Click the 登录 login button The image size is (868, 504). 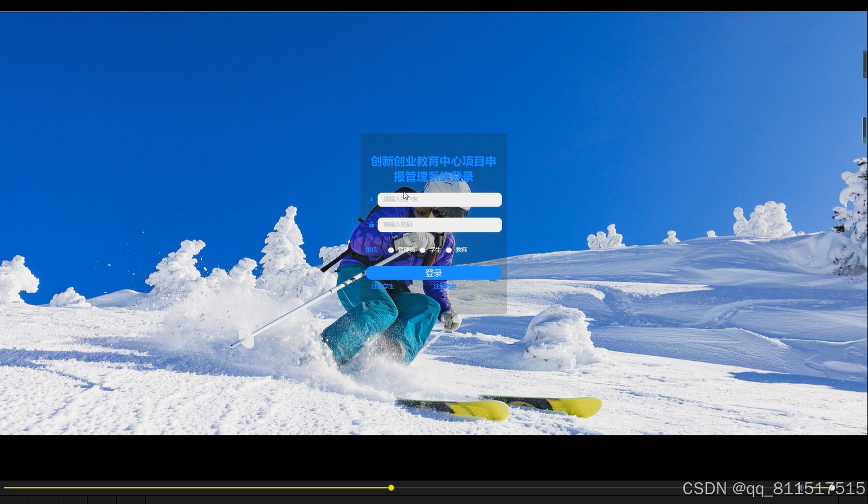coord(433,273)
